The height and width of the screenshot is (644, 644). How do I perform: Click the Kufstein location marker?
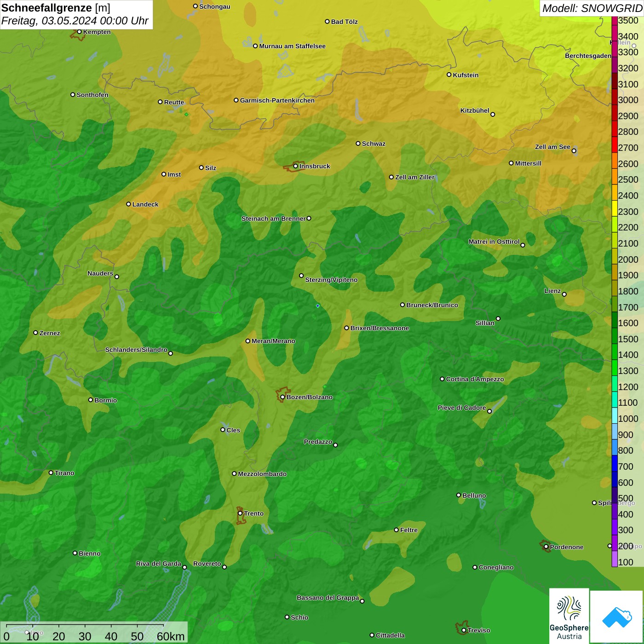coord(449,75)
